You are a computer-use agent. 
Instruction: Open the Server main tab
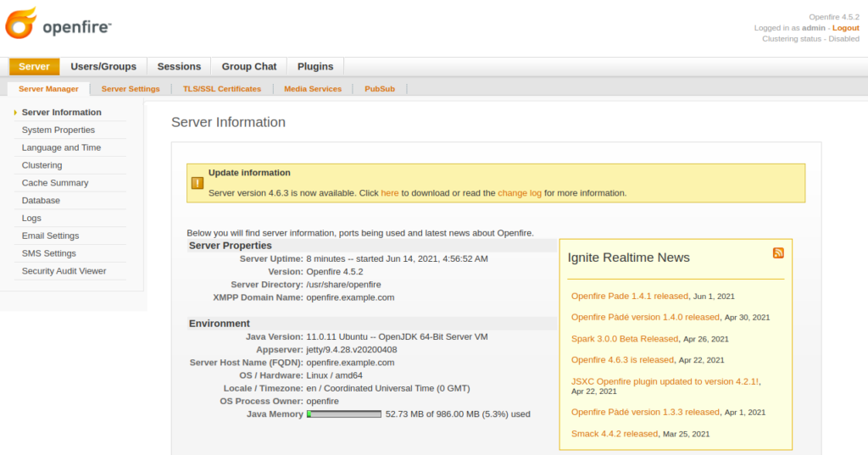pyautogui.click(x=34, y=66)
